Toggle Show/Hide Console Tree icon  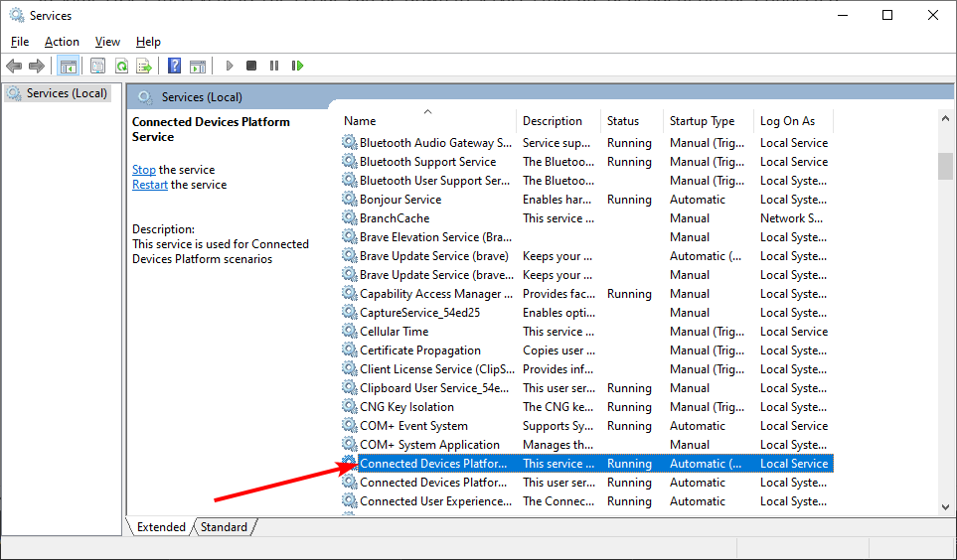[x=68, y=66]
